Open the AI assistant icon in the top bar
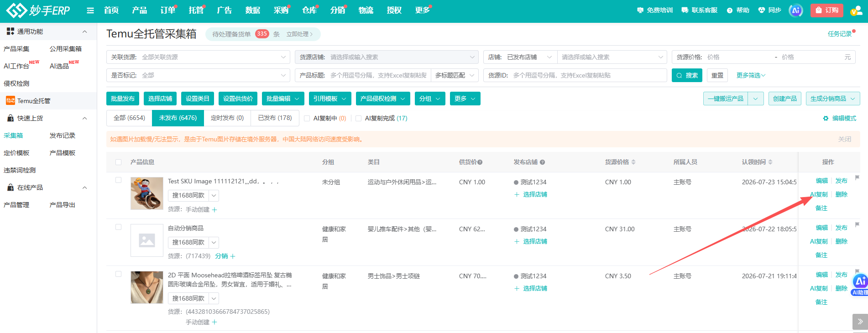This screenshot has width=868, height=333. pyautogui.click(x=795, y=10)
